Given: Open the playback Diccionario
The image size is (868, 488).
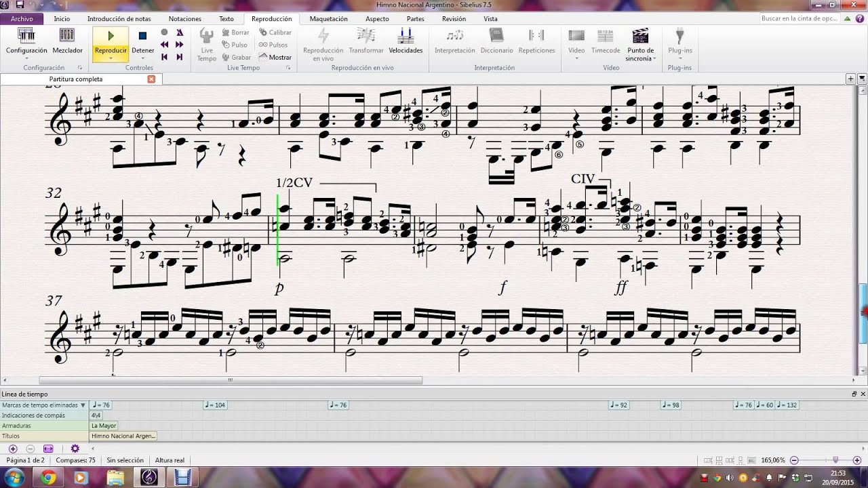Looking at the screenshot, I should (x=496, y=41).
